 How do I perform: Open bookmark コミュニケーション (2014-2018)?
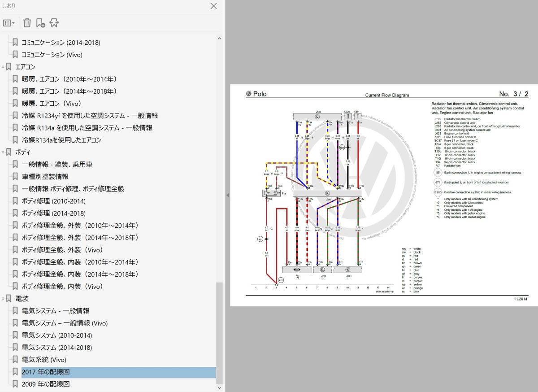[61, 43]
